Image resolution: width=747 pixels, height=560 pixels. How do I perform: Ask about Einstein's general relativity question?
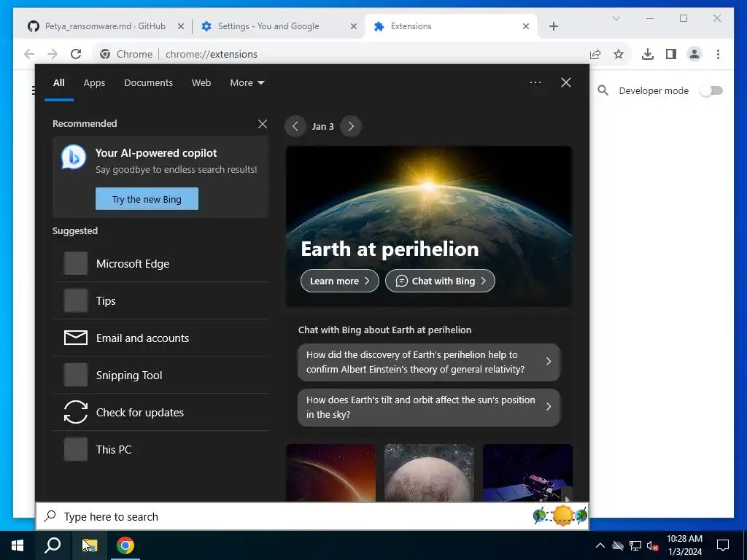[x=429, y=362]
